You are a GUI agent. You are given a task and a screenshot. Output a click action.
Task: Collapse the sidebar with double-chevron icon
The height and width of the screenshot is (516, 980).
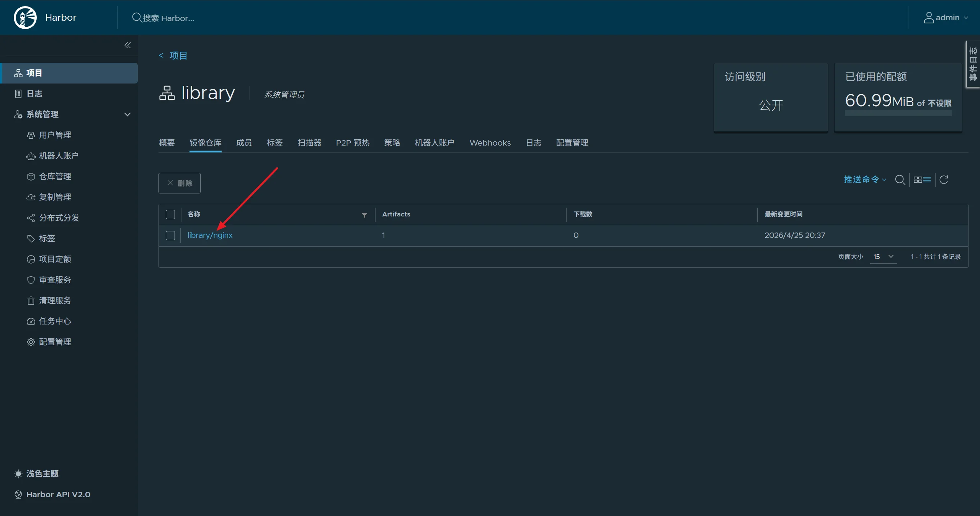pos(127,45)
